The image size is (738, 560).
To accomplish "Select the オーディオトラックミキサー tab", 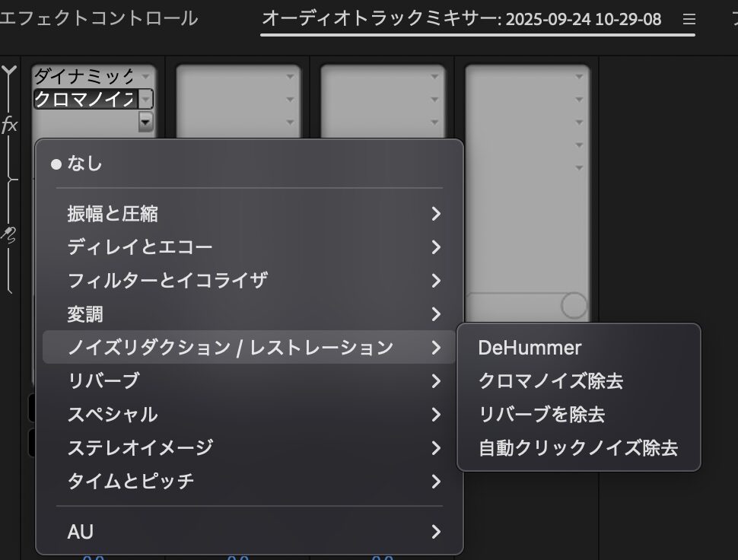I will pos(462,19).
